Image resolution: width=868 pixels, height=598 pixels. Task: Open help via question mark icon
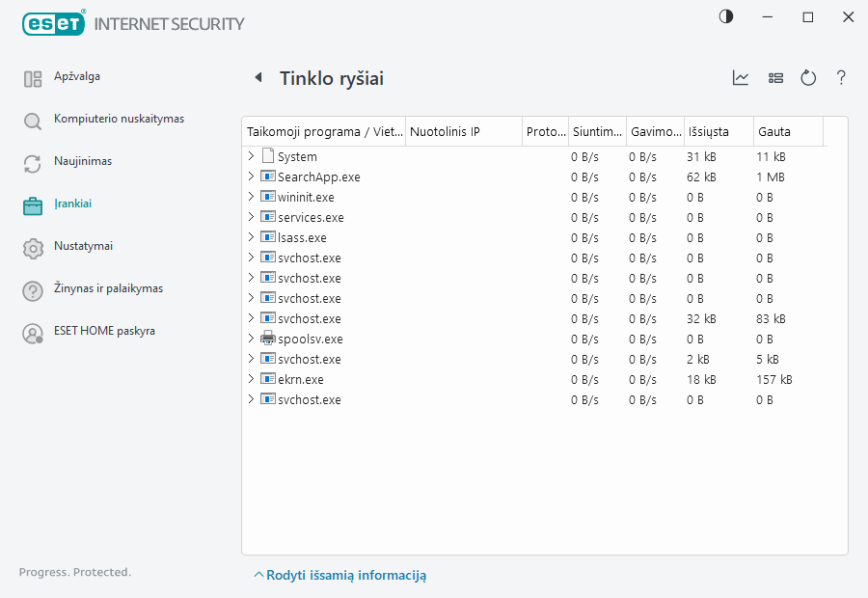point(841,78)
